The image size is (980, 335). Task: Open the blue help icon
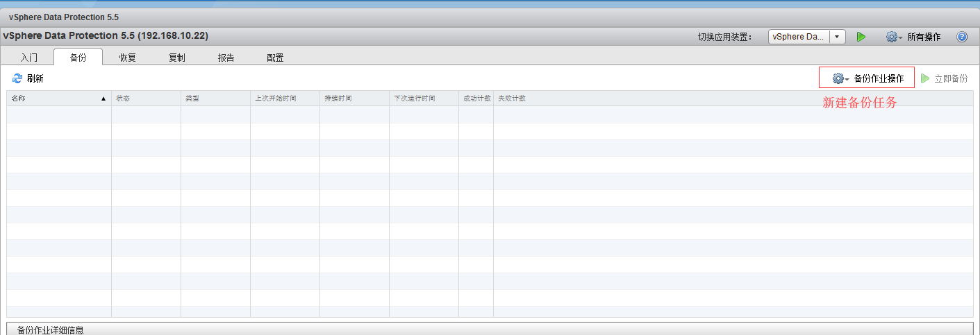(962, 37)
